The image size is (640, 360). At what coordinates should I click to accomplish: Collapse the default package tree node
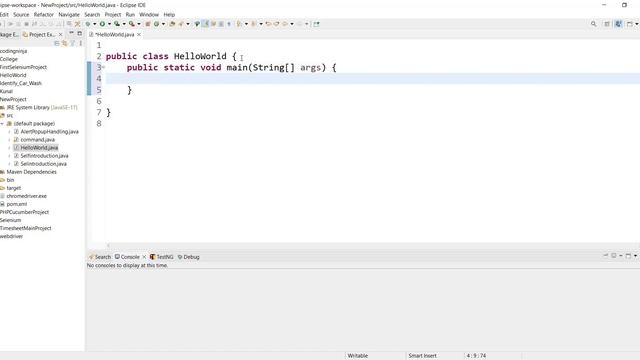tap(2, 123)
